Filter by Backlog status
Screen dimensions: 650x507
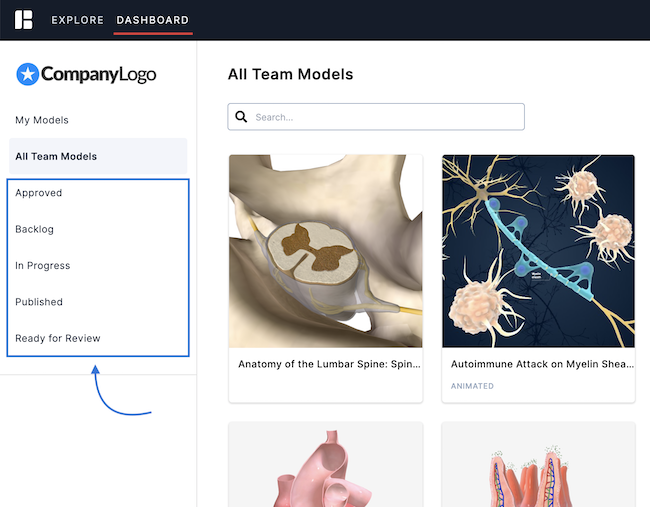pos(34,229)
